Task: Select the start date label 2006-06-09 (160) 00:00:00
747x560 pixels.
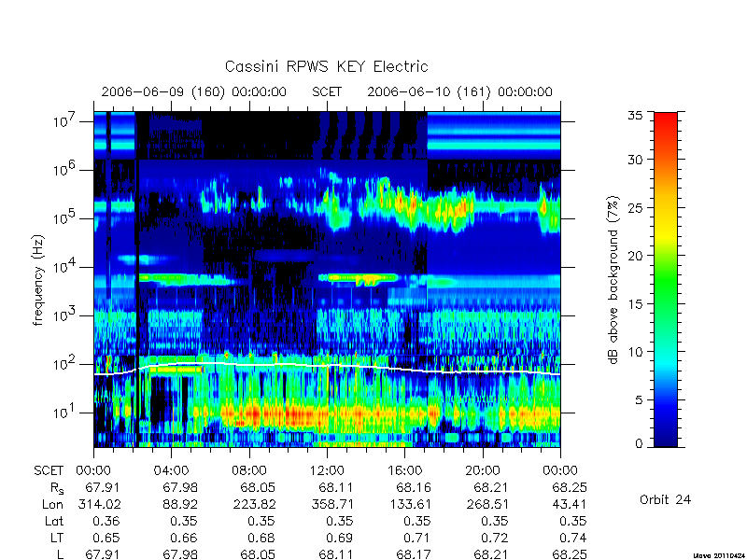Action: pyautogui.click(x=194, y=91)
